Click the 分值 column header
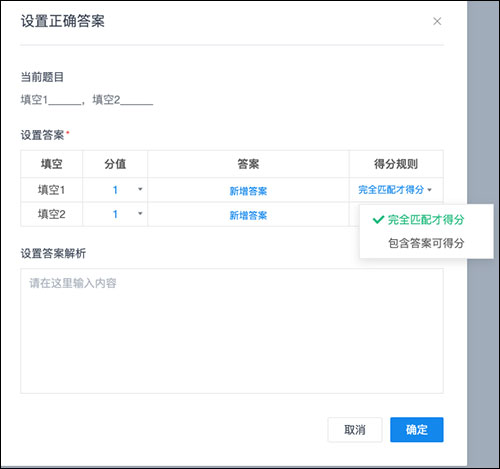The width and height of the screenshot is (500, 469). pos(115,164)
